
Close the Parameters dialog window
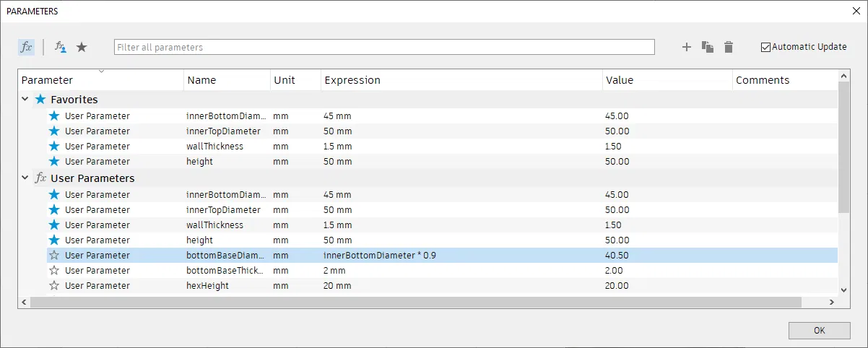(856, 11)
